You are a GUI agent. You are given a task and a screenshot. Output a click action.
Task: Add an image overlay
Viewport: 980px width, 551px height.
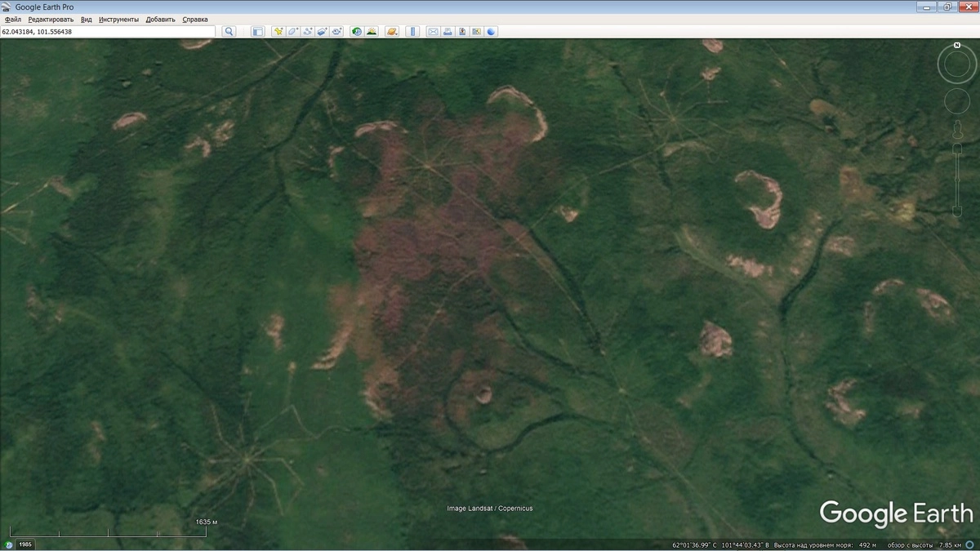pos(323,32)
